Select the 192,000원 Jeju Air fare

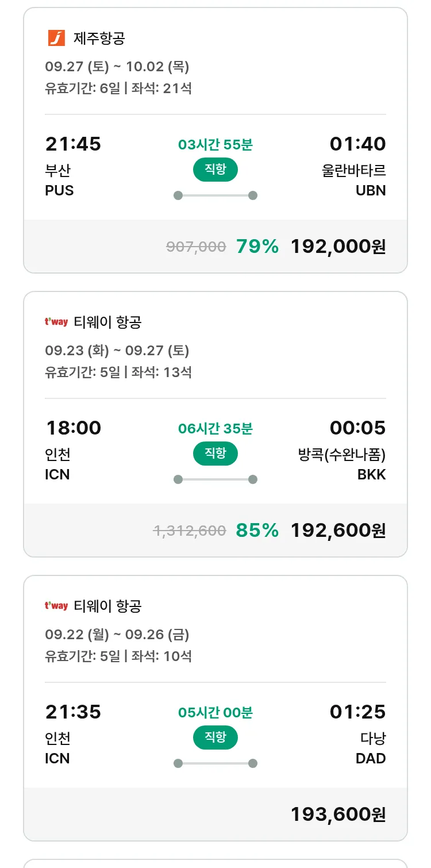(338, 247)
